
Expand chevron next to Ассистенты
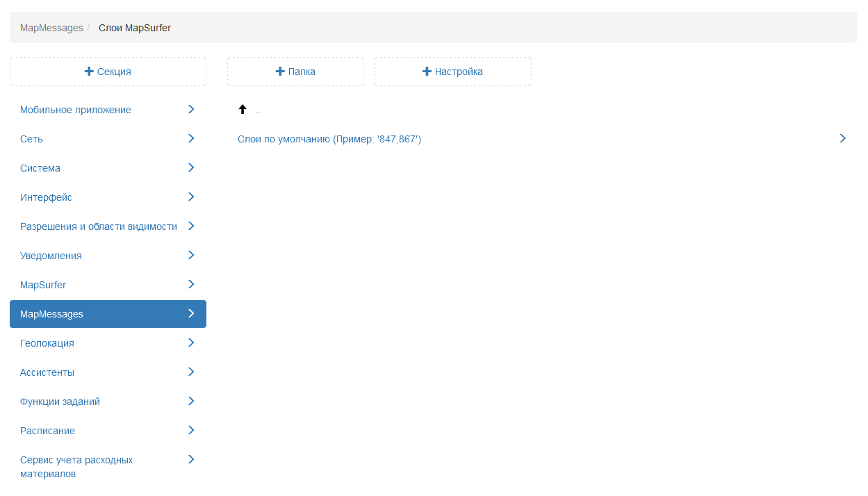click(191, 372)
